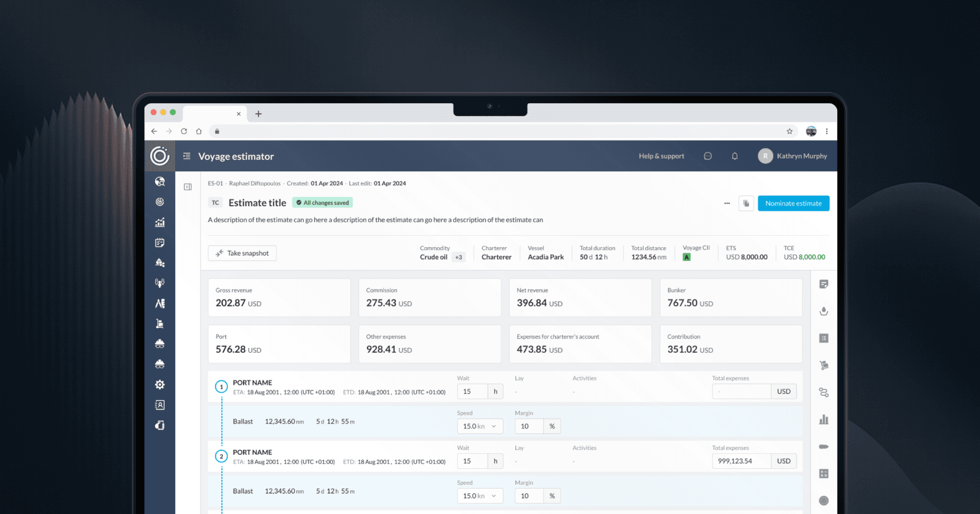Open the radar target icon in sidebar
The image size is (980, 514).
click(160, 202)
